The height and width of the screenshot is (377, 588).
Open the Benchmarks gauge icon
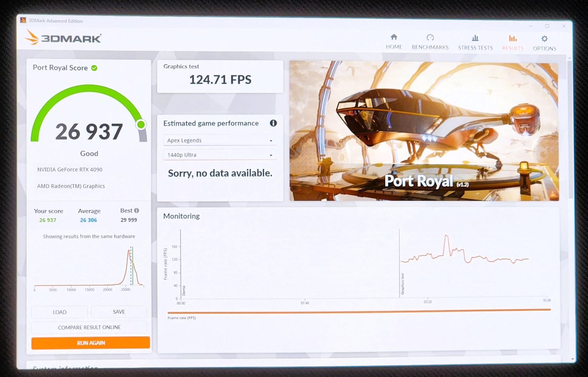[430, 38]
